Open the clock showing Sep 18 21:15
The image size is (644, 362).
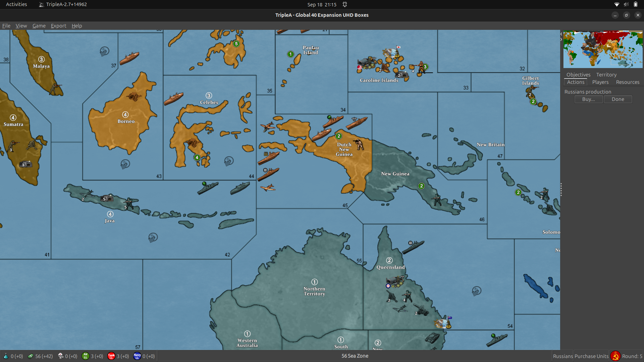coord(322,5)
